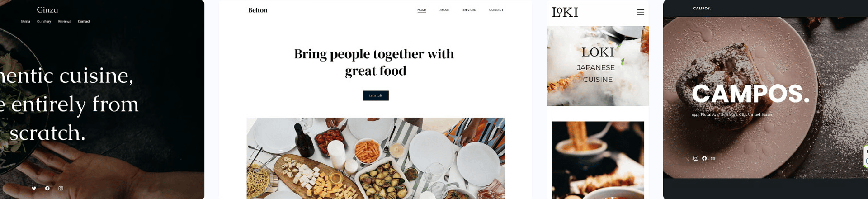
Task: Click the Facebook icon on Ginza template
Action: [47, 188]
